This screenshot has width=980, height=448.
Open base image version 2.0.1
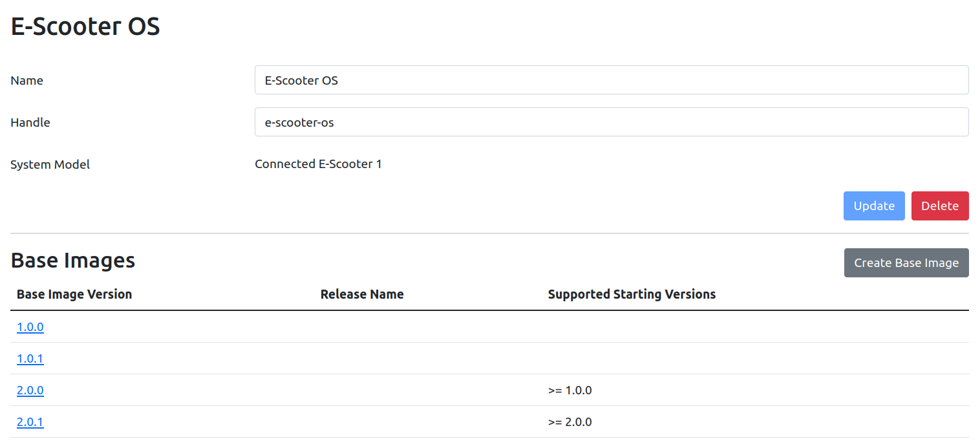coord(30,421)
